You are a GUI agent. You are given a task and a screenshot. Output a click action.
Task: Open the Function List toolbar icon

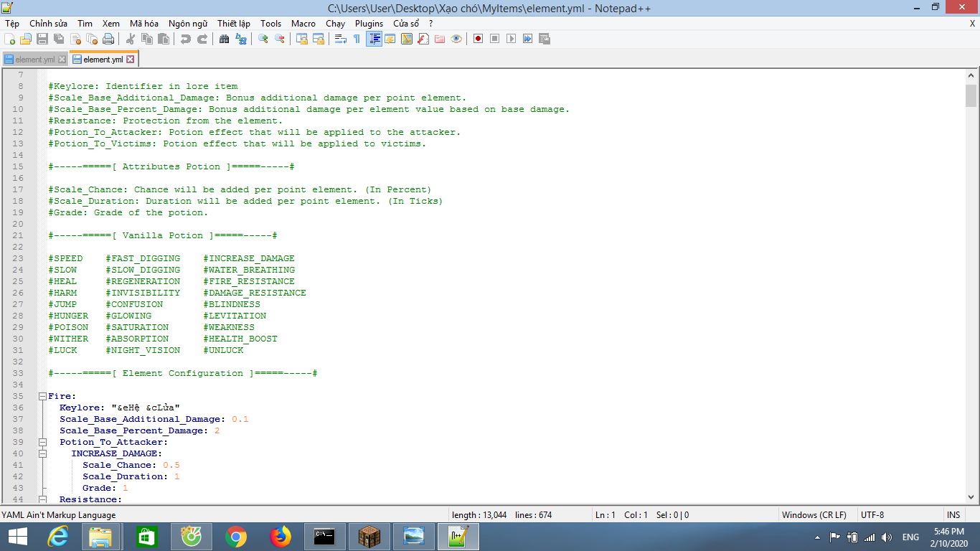pos(423,39)
